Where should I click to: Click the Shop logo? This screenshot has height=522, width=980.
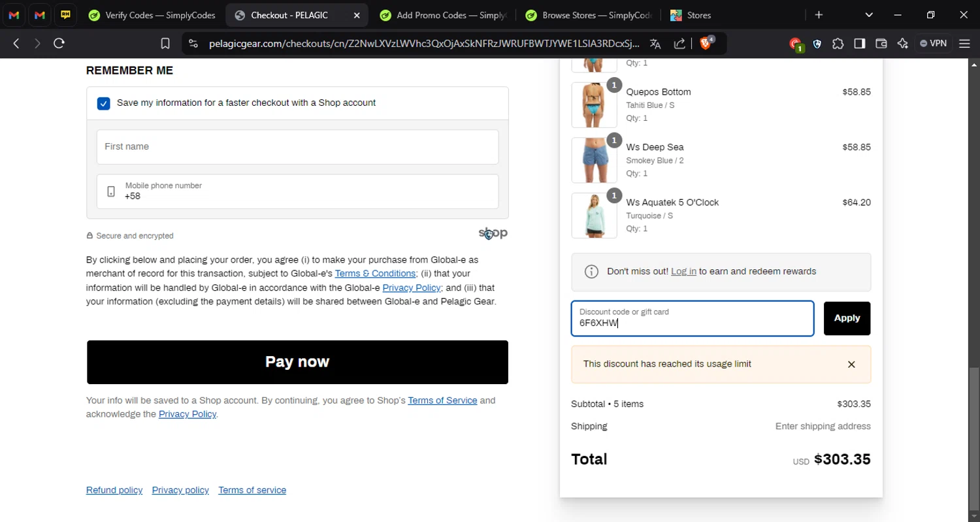[493, 233]
